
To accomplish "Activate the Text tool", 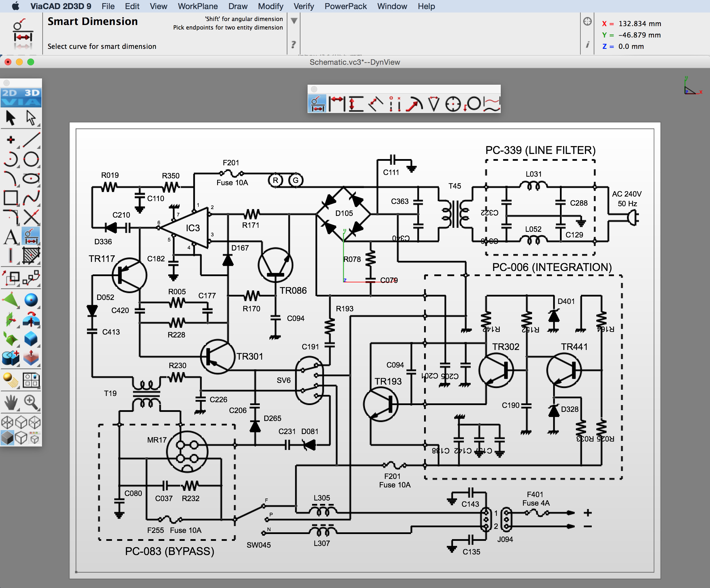I will [x=11, y=236].
